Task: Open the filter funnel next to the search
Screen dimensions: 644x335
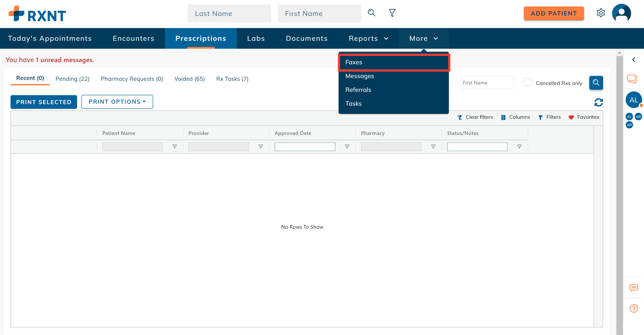Action: [392, 13]
